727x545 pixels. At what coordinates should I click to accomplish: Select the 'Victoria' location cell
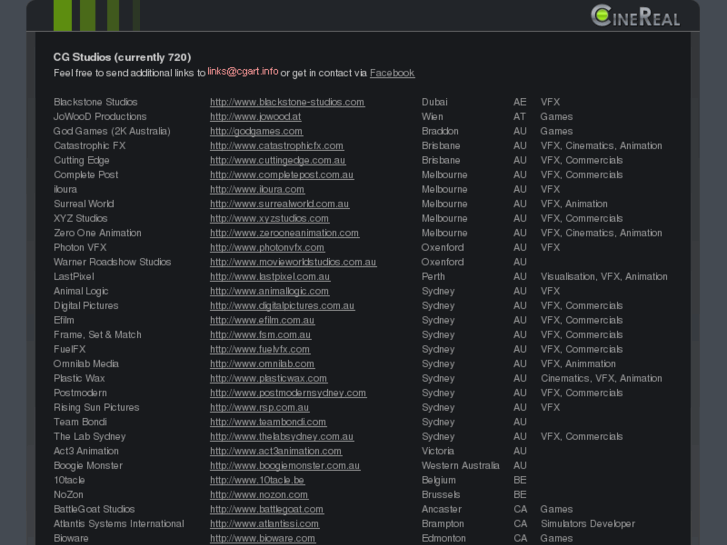pyautogui.click(x=438, y=451)
